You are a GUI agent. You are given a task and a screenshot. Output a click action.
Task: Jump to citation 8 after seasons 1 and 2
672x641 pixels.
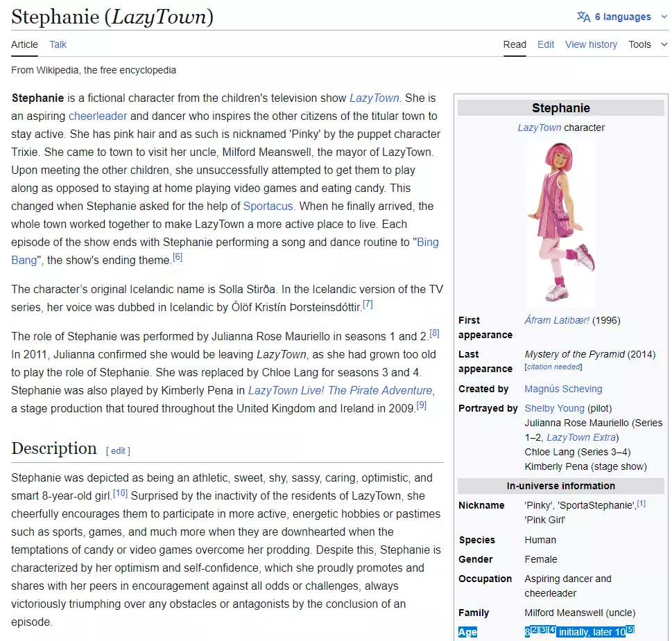[x=435, y=333]
